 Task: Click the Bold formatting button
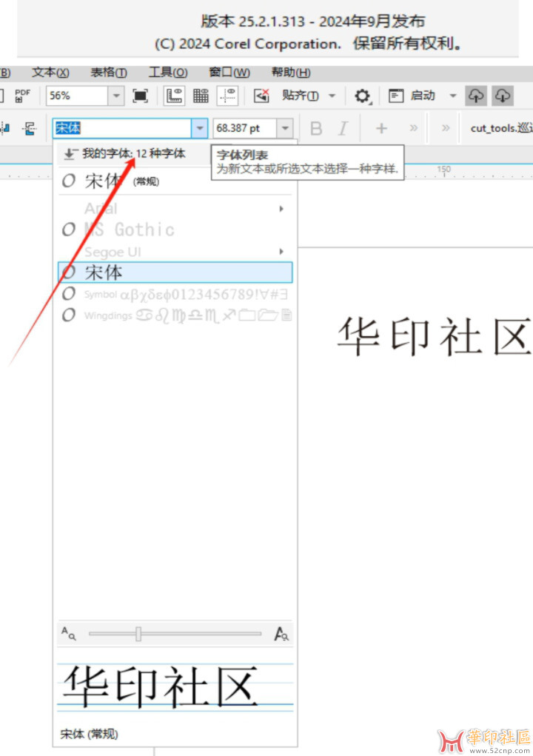[316, 128]
